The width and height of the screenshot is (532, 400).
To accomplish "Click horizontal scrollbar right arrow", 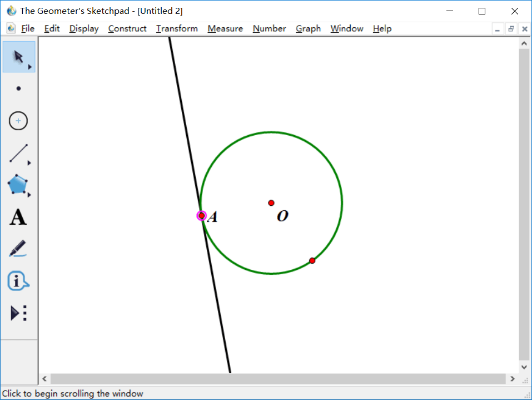I will (x=512, y=379).
